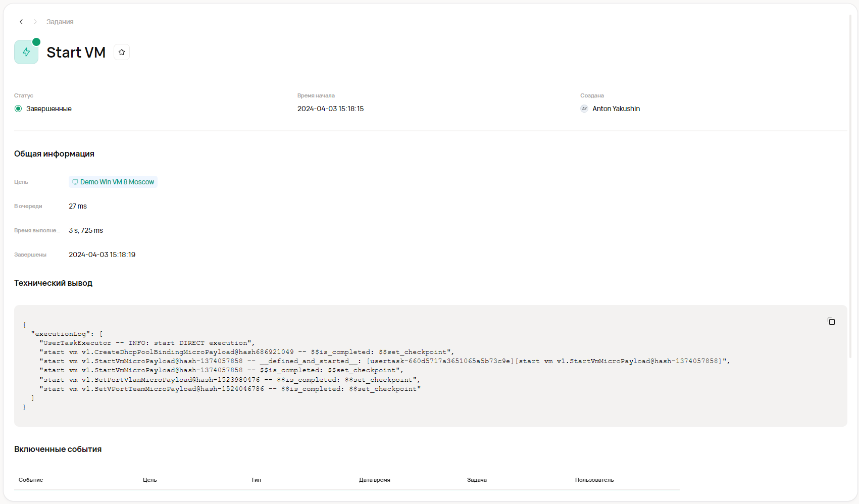Image resolution: width=859 pixels, height=504 pixels.
Task: Click the lightning bolt task icon
Action: click(26, 52)
